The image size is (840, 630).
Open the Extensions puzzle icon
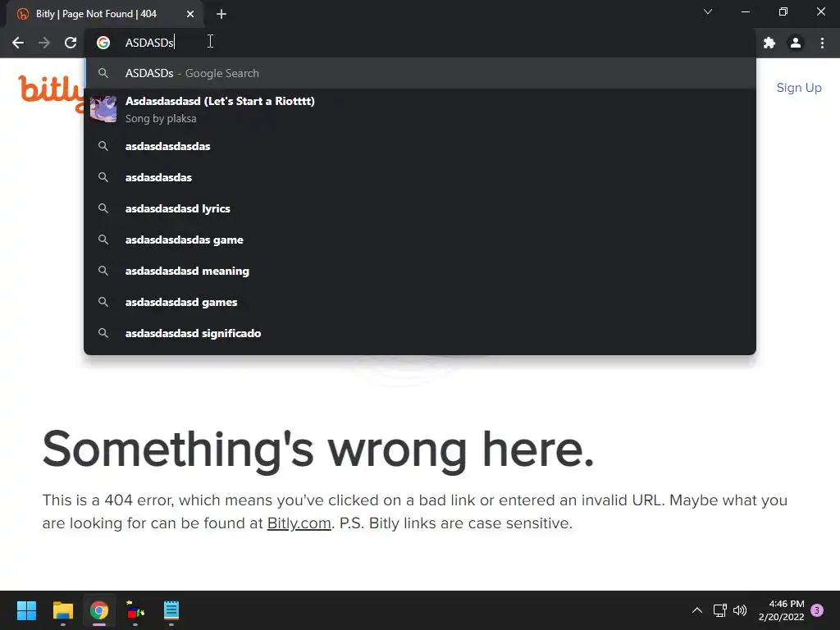(x=769, y=43)
